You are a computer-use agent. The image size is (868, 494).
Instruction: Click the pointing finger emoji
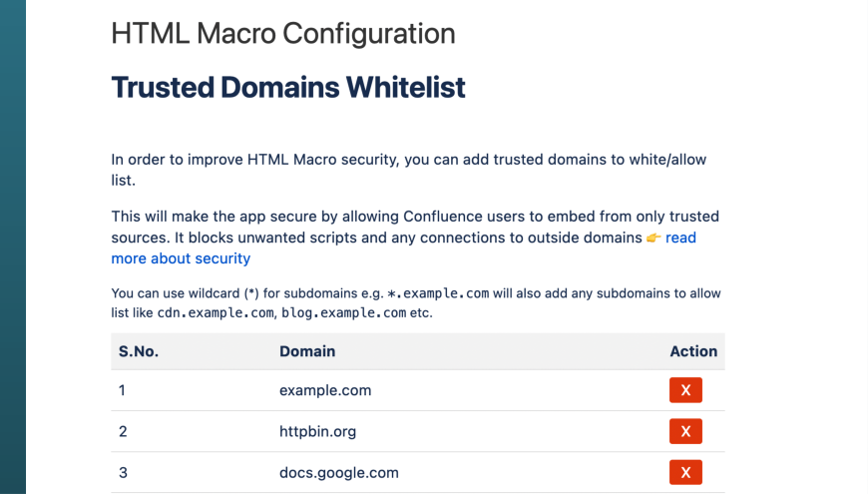(653, 238)
